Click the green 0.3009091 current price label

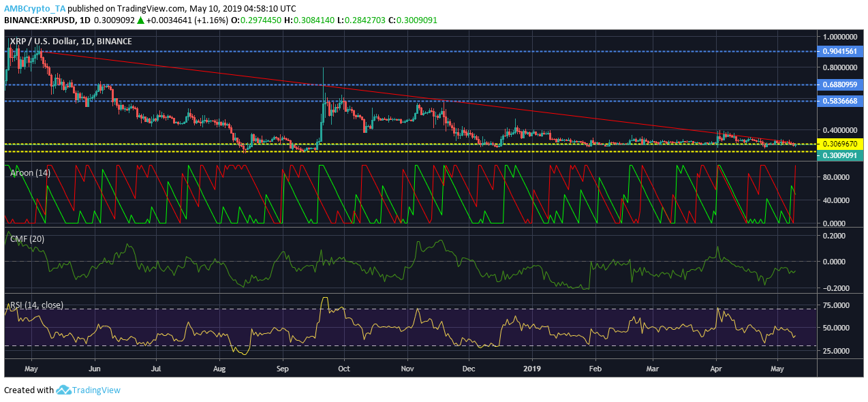tap(843, 156)
